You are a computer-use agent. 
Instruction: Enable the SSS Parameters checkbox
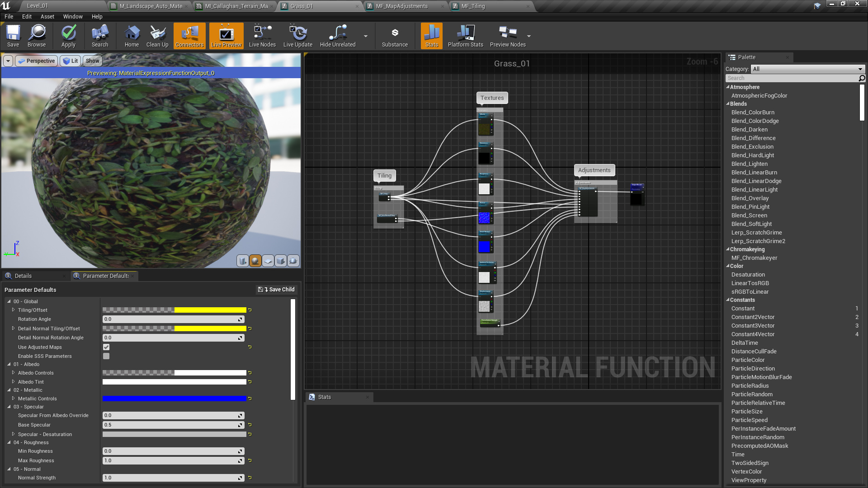106,356
